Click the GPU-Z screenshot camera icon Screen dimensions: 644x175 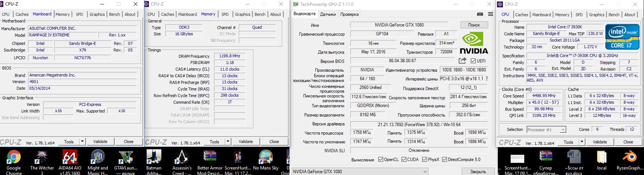(x=480, y=14)
